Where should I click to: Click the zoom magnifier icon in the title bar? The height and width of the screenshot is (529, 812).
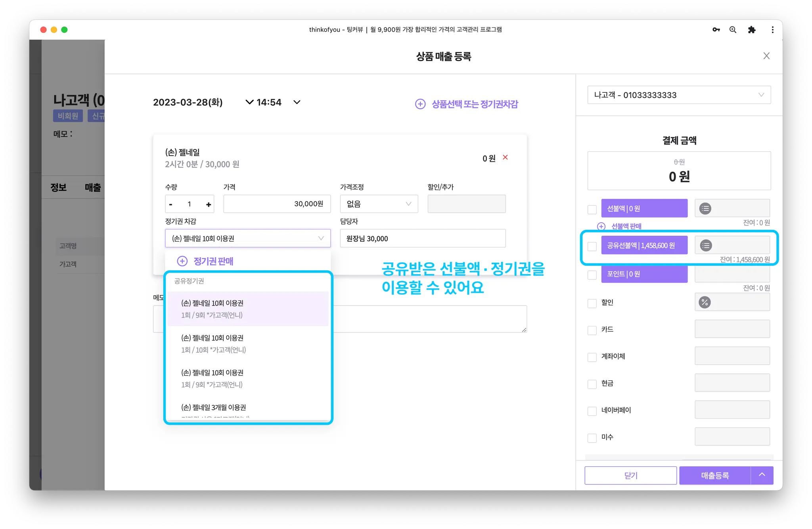[x=733, y=30]
